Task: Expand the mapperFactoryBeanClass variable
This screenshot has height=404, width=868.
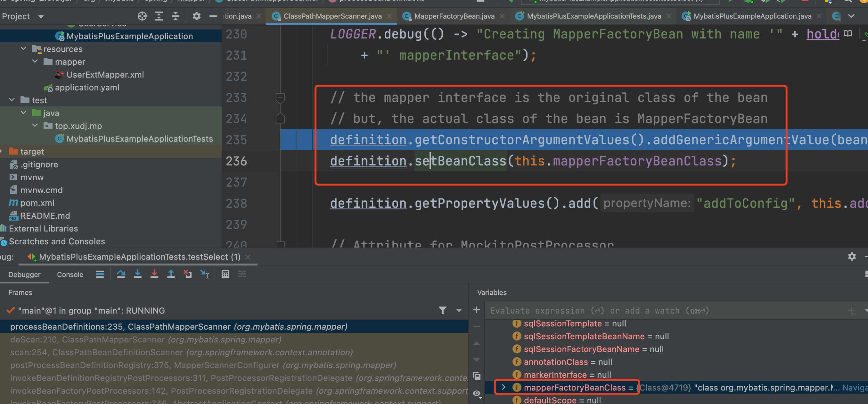Action: click(x=504, y=387)
